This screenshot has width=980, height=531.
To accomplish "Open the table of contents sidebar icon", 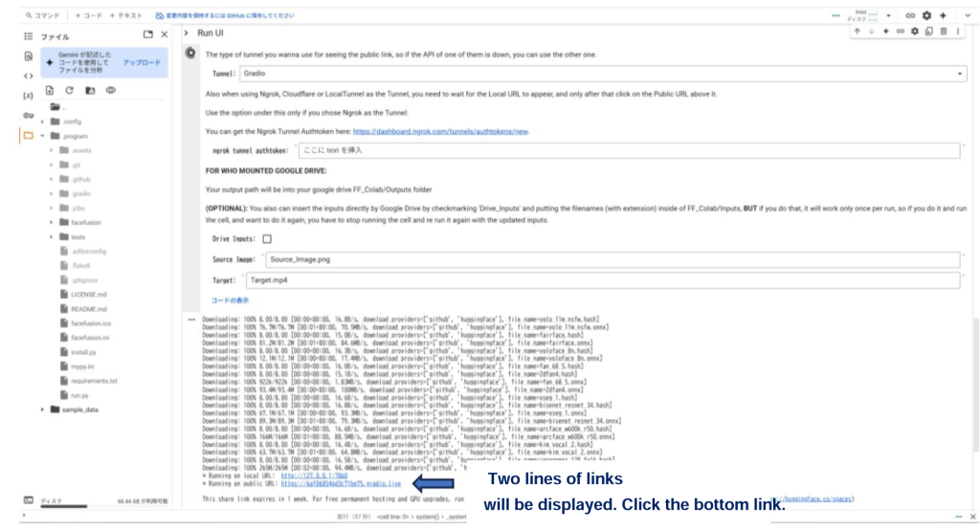I will click(28, 36).
